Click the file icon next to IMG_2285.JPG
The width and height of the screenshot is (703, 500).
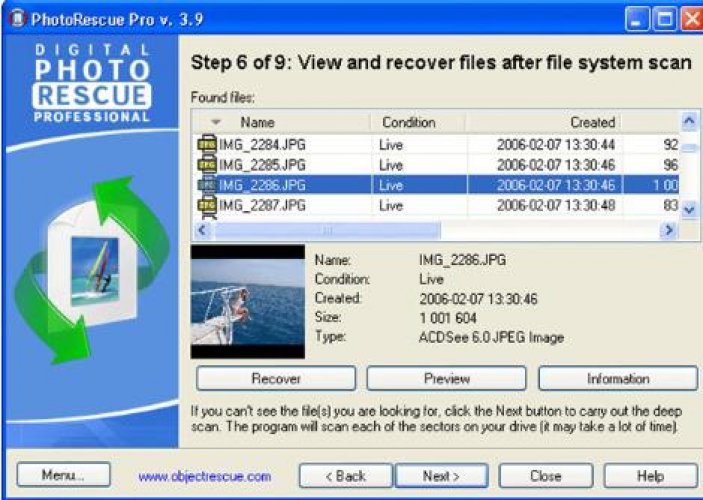pos(207,165)
